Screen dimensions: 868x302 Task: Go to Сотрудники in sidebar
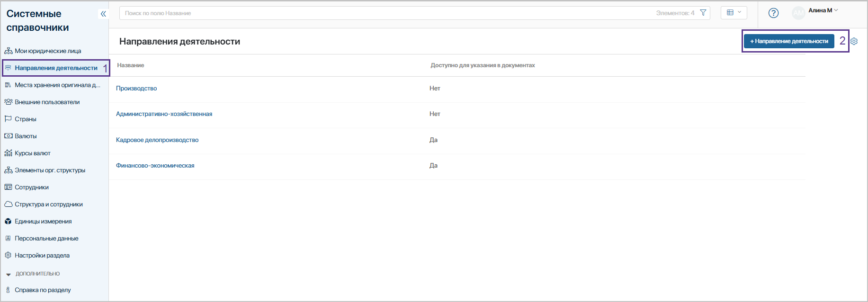[x=31, y=187]
